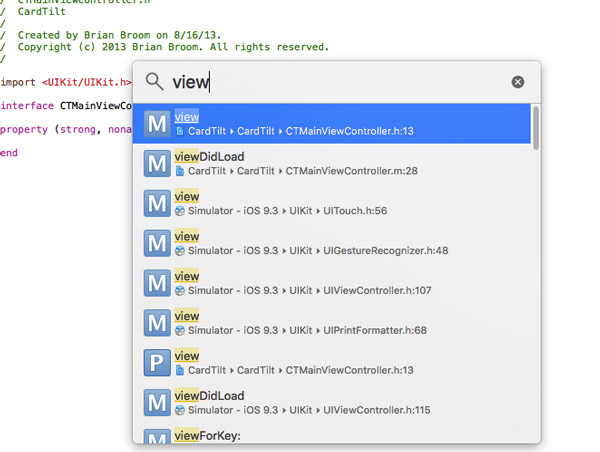Select the highlighted 'view' result in CTMainViewController.h:13
This screenshot has height=452, width=600.
pos(340,124)
